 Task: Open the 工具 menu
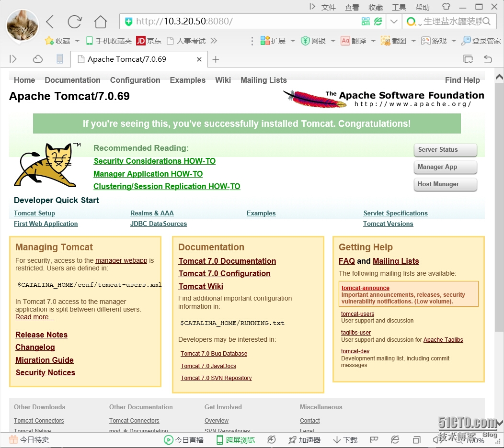point(399,7)
